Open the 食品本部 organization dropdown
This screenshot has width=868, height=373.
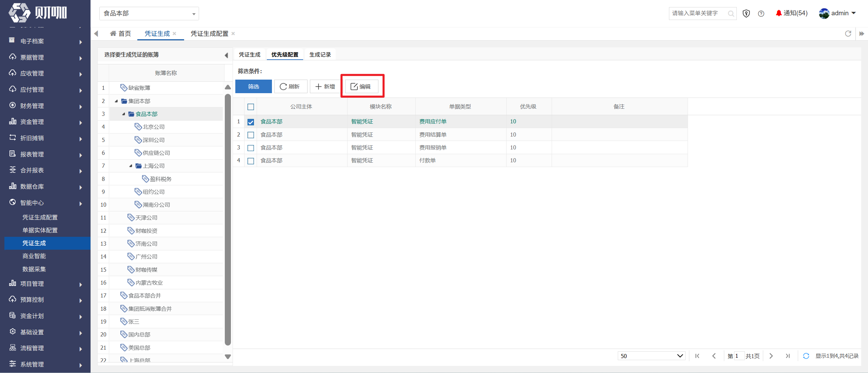click(x=149, y=14)
